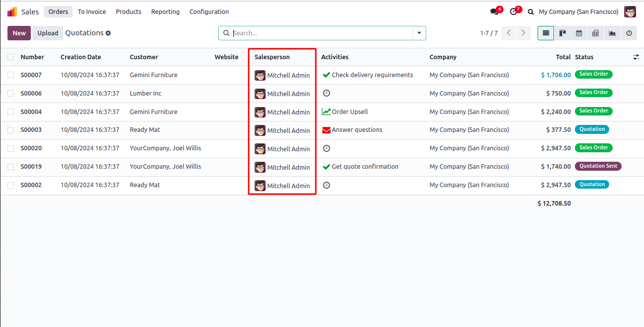Tick the checkbox for order S00003
The height and width of the screenshot is (327, 644).
(11, 130)
